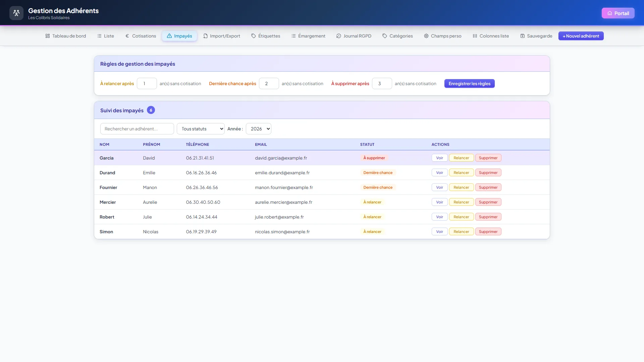Click Supprimer for Garcia David
This screenshot has width=644, height=362.
[488, 158]
